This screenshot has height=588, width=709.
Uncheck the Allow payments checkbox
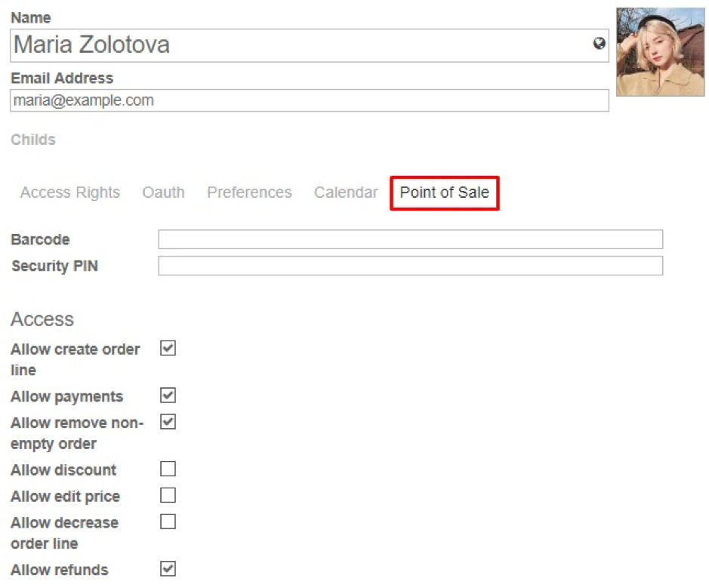pos(168,395)
